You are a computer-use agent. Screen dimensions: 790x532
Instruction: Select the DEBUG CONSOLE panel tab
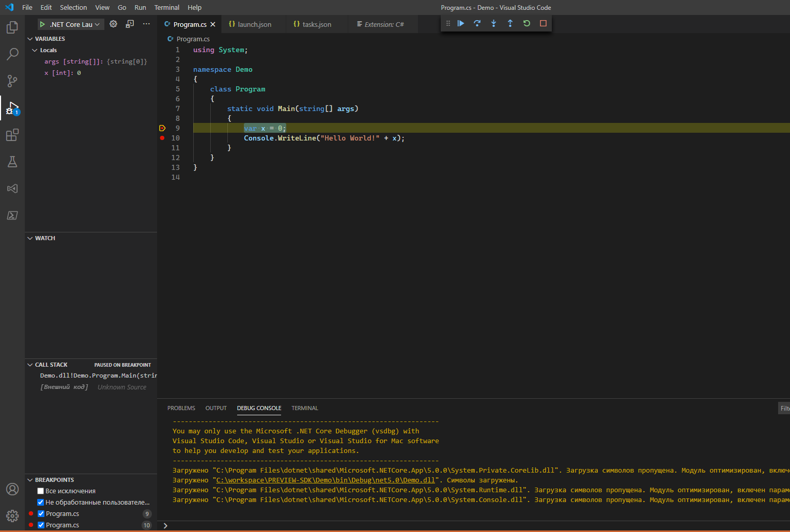coord(259,408)
